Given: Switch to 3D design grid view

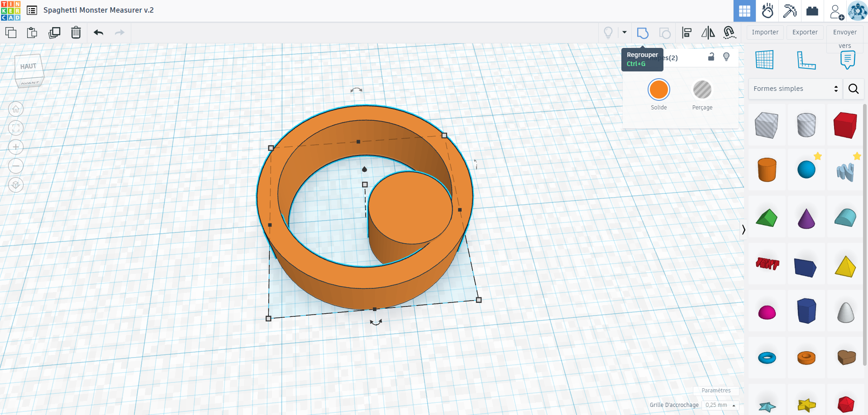Looking at the screenshot, I should click(744, 11).
